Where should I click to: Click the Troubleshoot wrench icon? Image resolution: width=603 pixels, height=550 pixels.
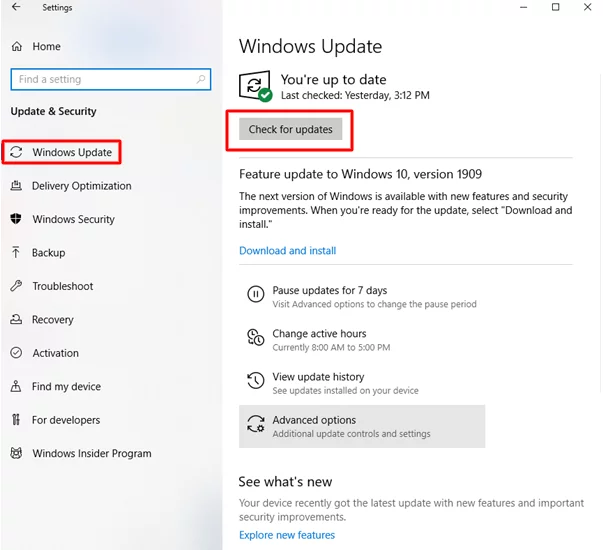pos(16,286)
